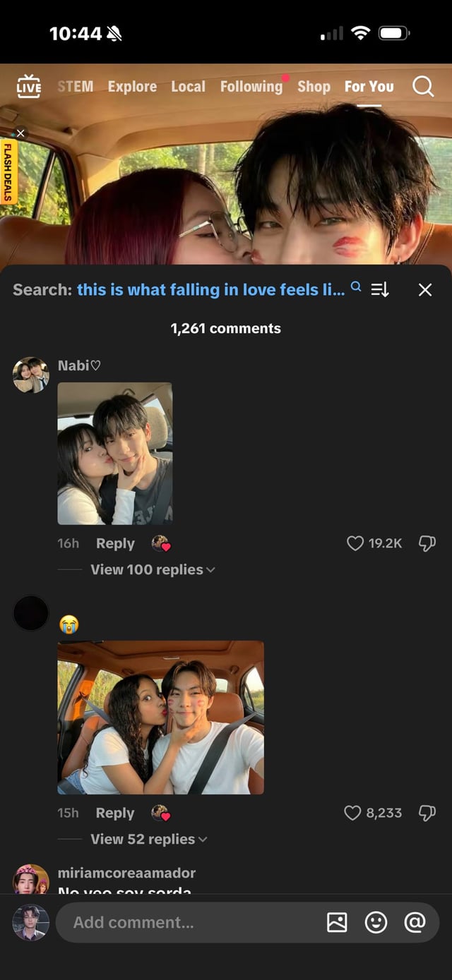Open the emoji picker
This screenshot has height=980, width=452.
(376, 922)
